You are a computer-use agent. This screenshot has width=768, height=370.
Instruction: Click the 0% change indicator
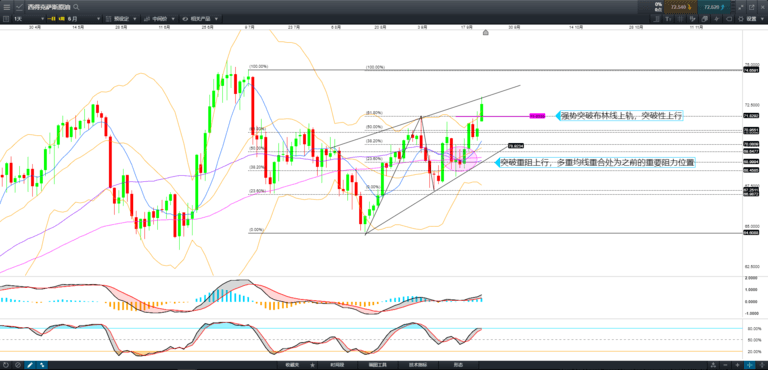click(x=658, y=3)
